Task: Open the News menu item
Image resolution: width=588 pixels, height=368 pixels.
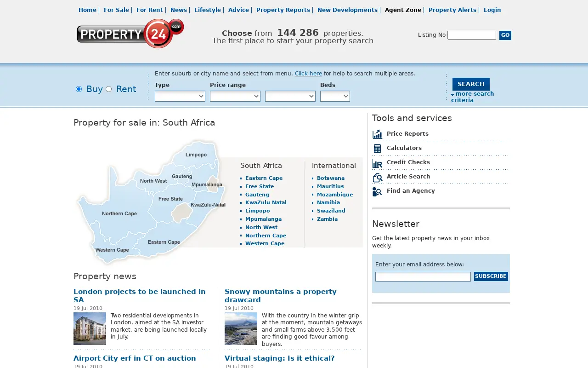Action: click(x=179, y=10)
